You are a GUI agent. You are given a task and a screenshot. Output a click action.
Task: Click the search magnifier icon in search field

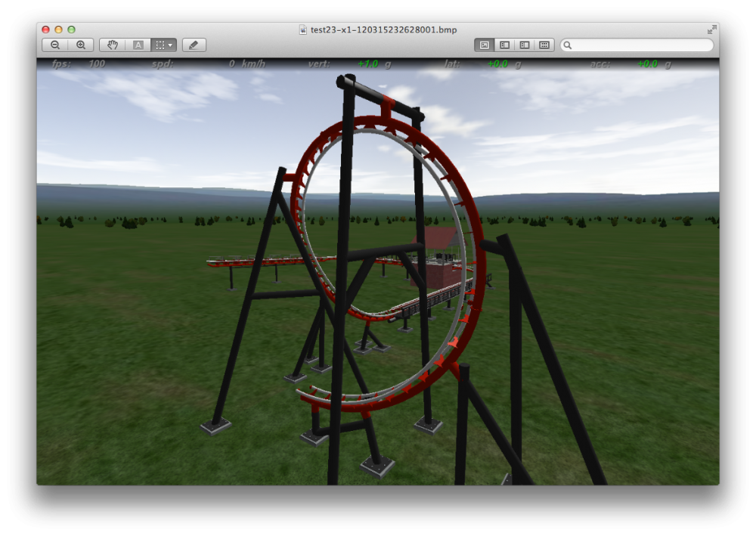(x=569, y=45)
